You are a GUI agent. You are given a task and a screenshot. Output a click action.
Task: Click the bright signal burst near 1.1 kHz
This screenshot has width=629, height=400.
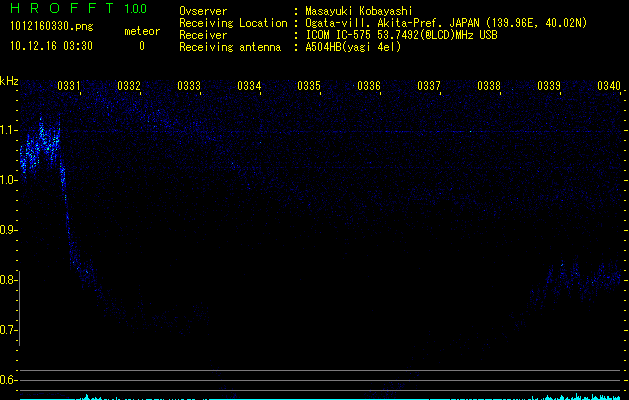pyautogui.click(x=40, y=146)
